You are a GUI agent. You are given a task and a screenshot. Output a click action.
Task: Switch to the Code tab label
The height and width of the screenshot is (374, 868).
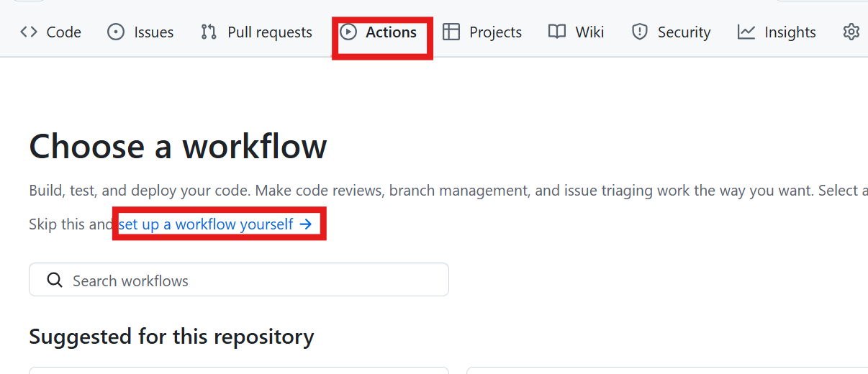63,32
